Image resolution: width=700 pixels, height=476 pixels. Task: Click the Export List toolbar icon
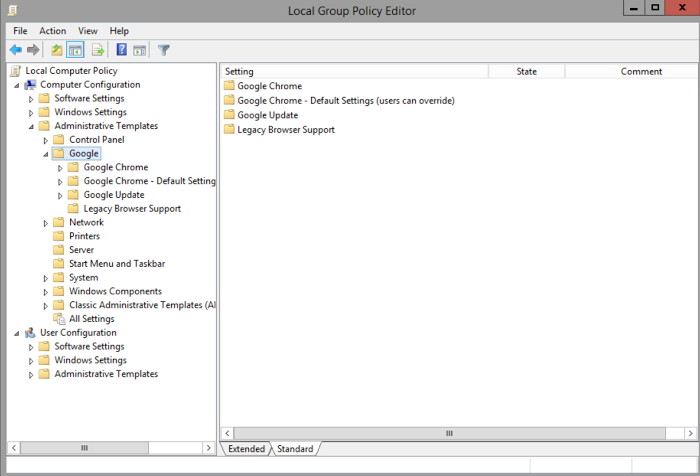point(98,50)
